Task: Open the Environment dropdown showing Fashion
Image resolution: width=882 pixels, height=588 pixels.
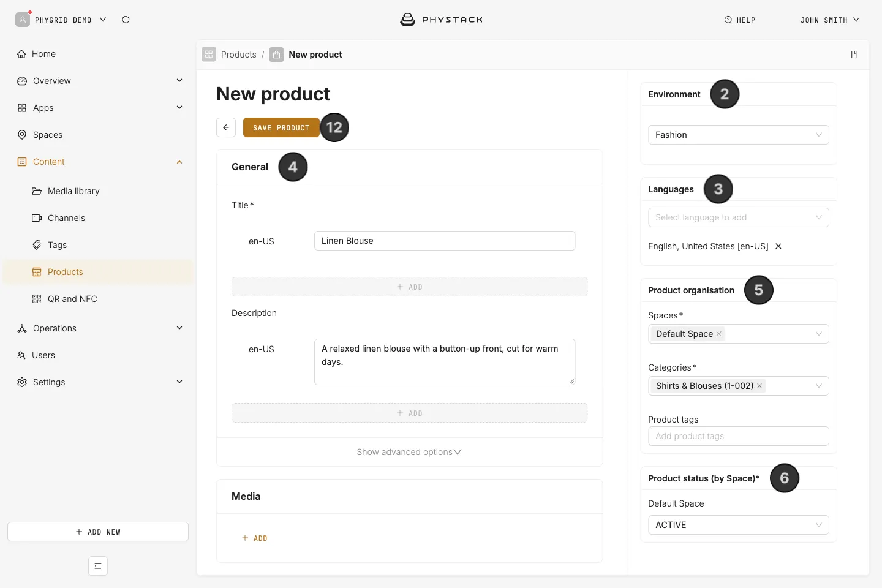Action: click(x=739, y=135)
